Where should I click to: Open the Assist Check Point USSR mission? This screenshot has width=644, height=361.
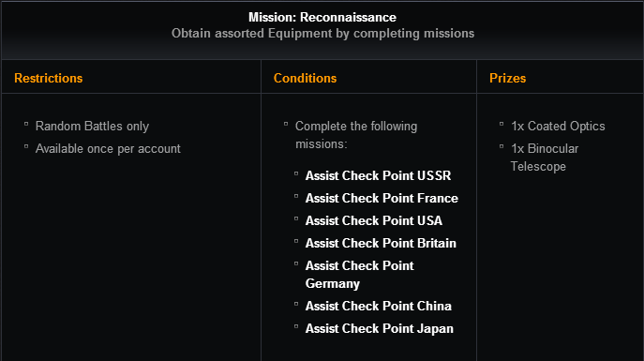click(x=378, y=175)
